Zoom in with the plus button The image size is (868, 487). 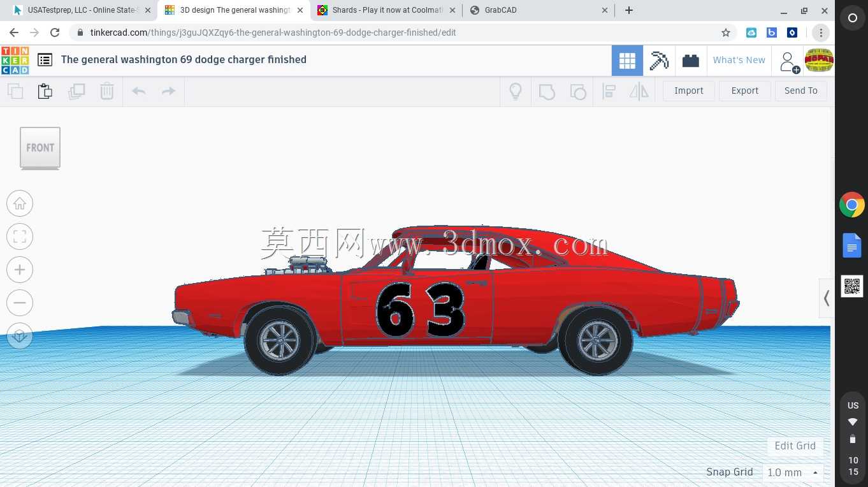[20, 270]
